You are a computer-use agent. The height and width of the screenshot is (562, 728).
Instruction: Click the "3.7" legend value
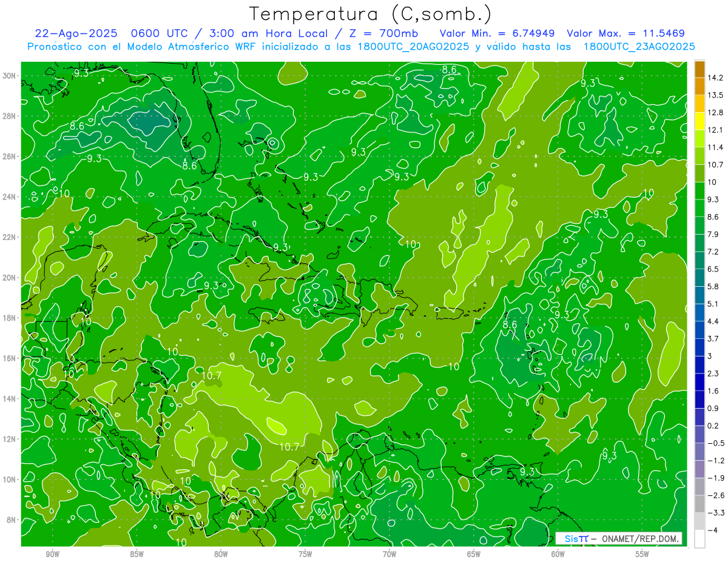coord(714,339)
